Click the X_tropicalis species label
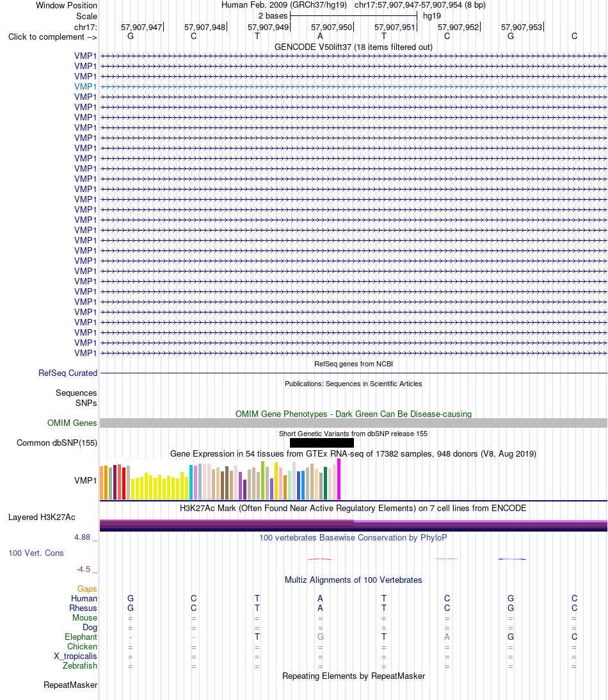Screen dimensions: 608x700 coord(76,656)
